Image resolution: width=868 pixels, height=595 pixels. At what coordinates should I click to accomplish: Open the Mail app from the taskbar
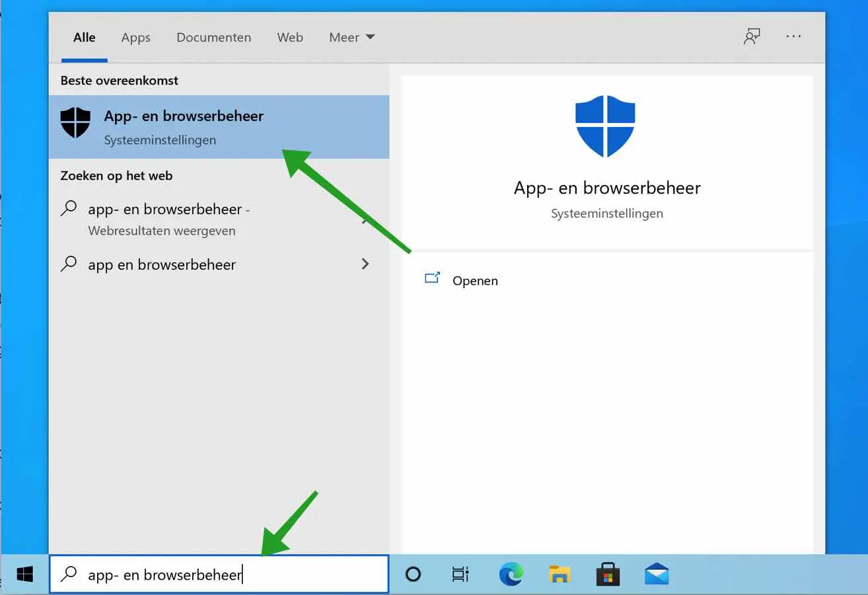pyautogui.click(x=657, y=575)
